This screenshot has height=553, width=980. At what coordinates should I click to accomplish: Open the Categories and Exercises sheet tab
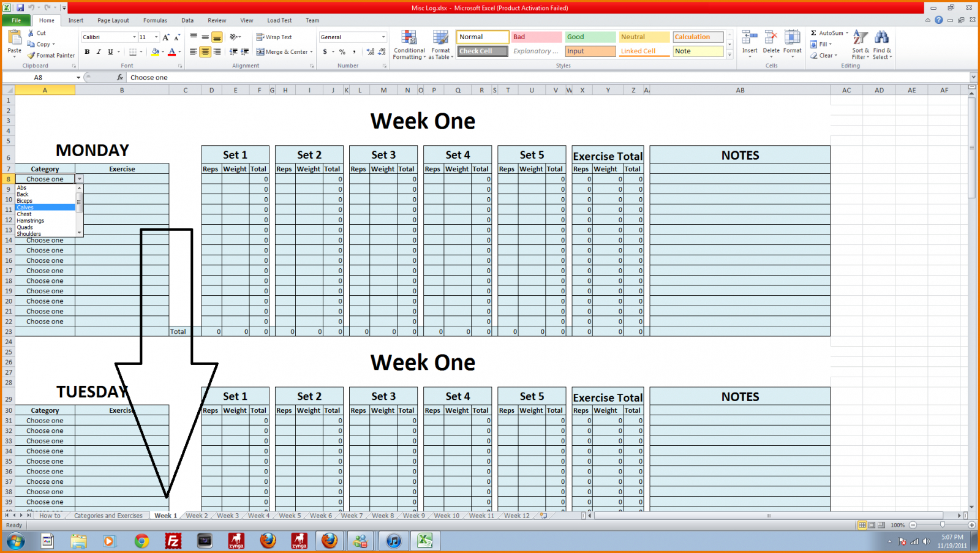(108, 516)
